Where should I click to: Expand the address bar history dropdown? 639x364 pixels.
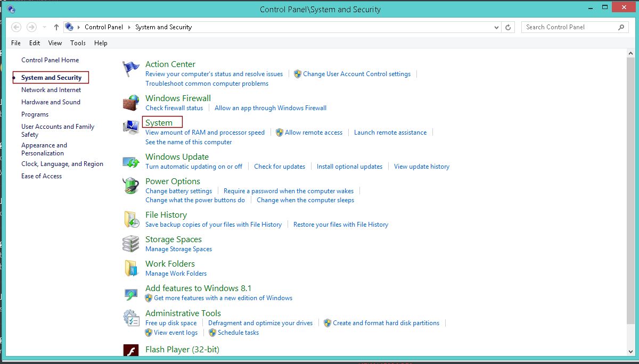(497, 27)
